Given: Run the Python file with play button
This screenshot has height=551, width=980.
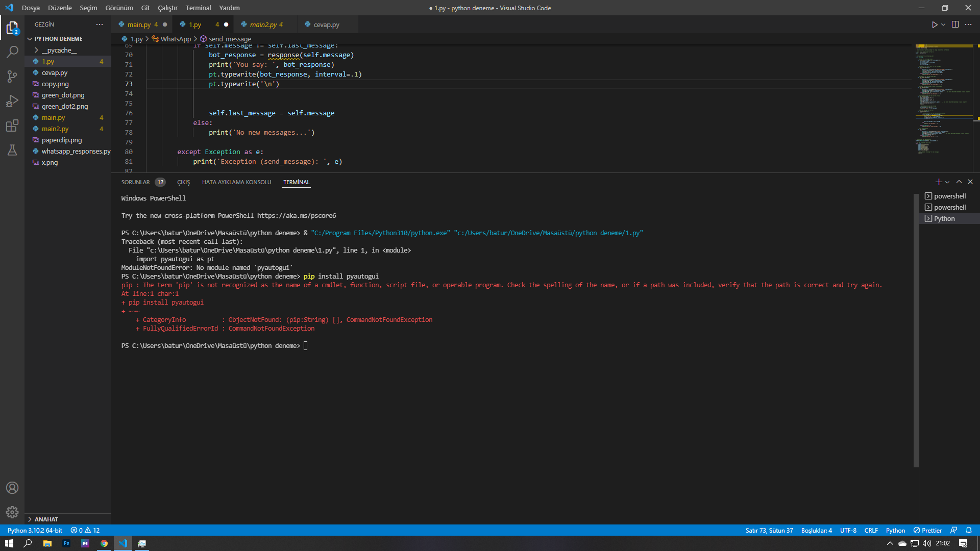Looking at the screenshot, I should click(x=935, y=24).
